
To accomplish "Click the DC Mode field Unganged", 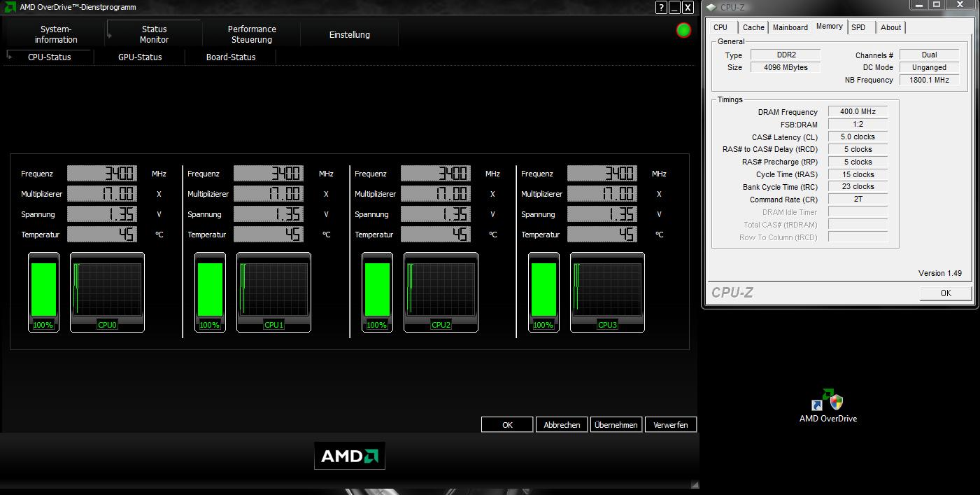I will pyautogui.click(x=929, y=67).
